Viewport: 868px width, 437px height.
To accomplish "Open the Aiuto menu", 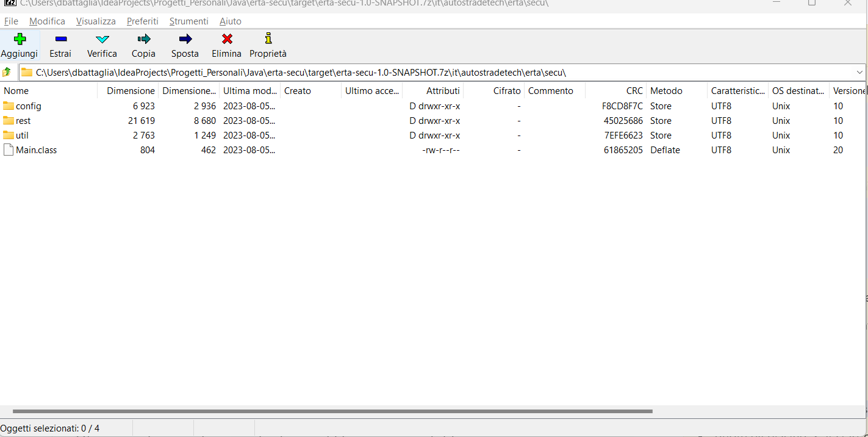I will [x=230, y=21].
